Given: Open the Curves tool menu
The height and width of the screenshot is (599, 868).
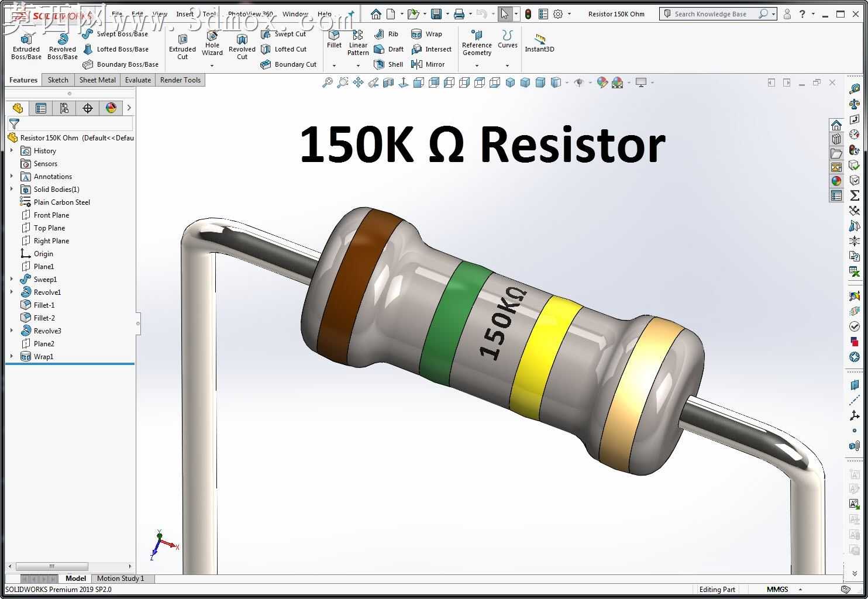Looking at the screenshot, I should coord(508,40).
